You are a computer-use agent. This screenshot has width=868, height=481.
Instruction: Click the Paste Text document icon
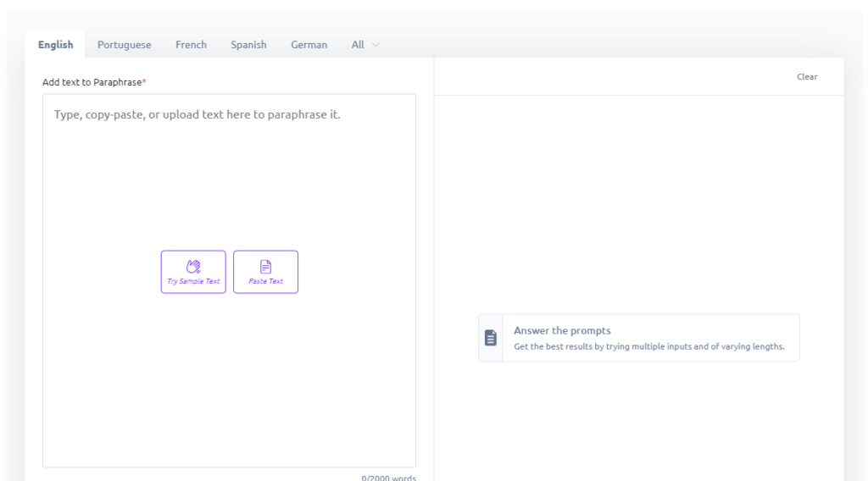coord(265,266)
